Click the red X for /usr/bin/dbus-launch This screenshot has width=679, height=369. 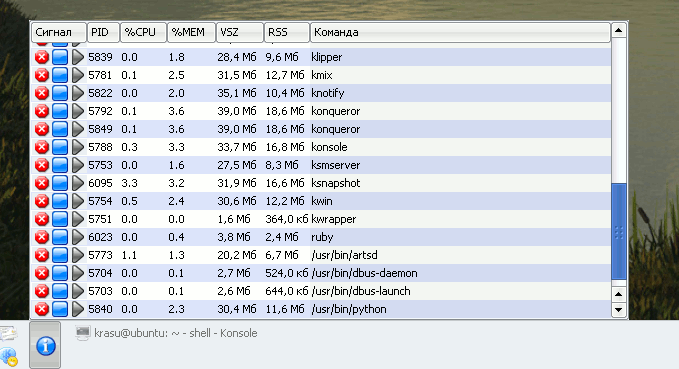42,291
